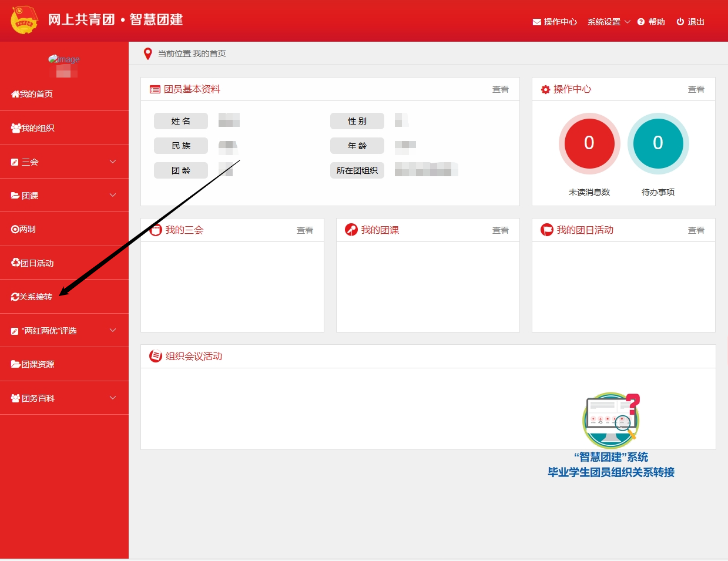
Task: Click the teal pending tasks count circle
Action: (658, 143)
